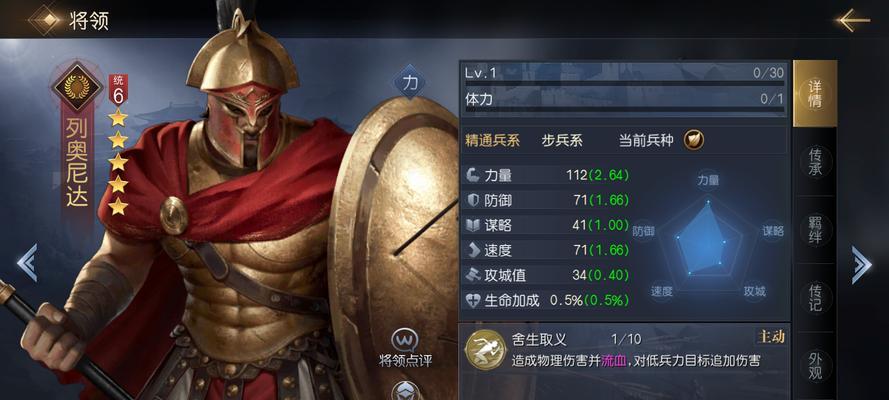Tap the 力 diamond type badge
The image size is (889, 400).
coord(410,83)
